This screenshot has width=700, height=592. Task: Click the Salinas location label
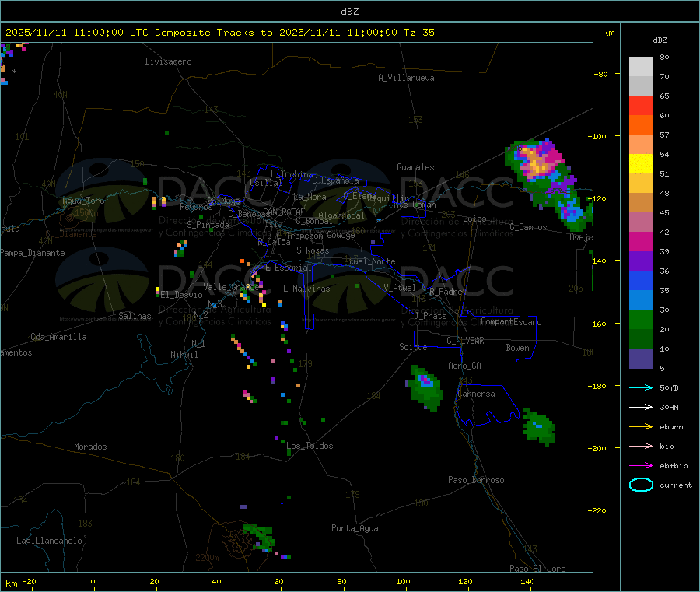[135, 316]
